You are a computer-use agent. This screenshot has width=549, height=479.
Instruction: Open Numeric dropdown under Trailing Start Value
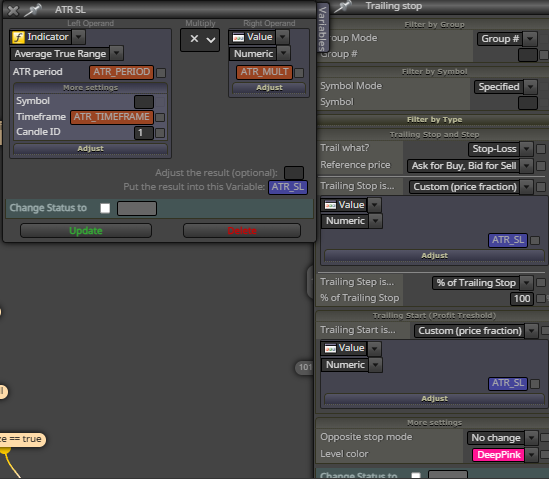pos(376,365)
